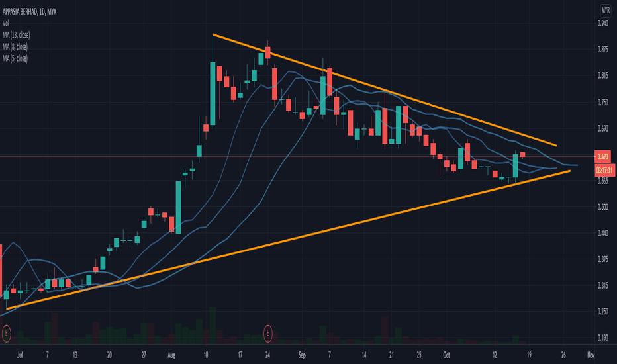Click the 0.375 price axis label
617x364 pixels.
(x=602, y=259)
